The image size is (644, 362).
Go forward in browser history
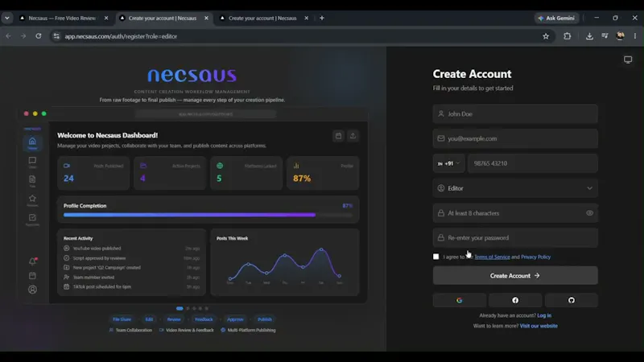tap(23, 36)
